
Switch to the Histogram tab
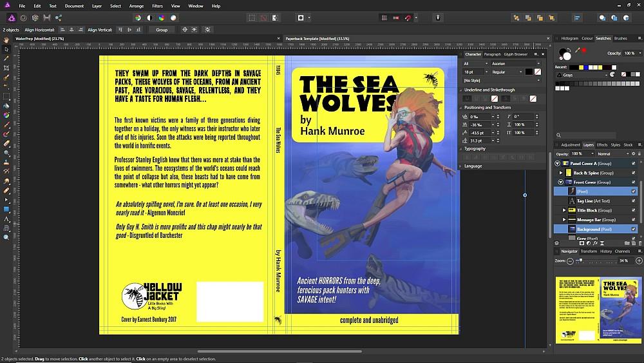coord(569,38)
